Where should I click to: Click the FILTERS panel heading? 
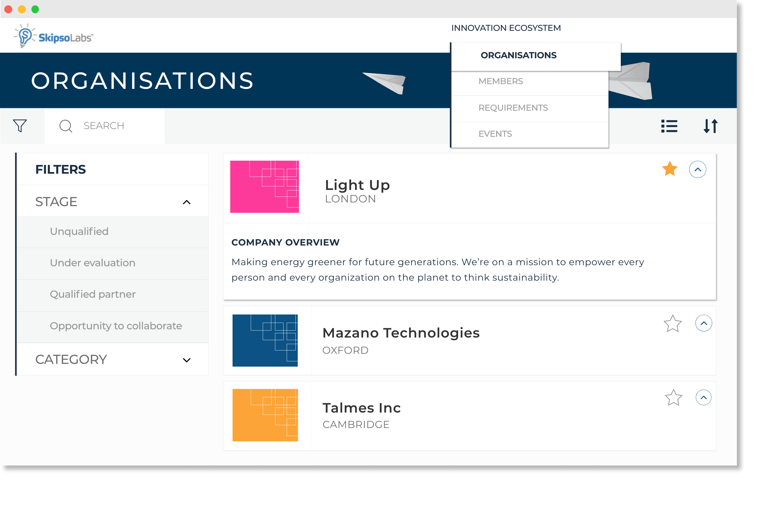[x=60, y=169]
